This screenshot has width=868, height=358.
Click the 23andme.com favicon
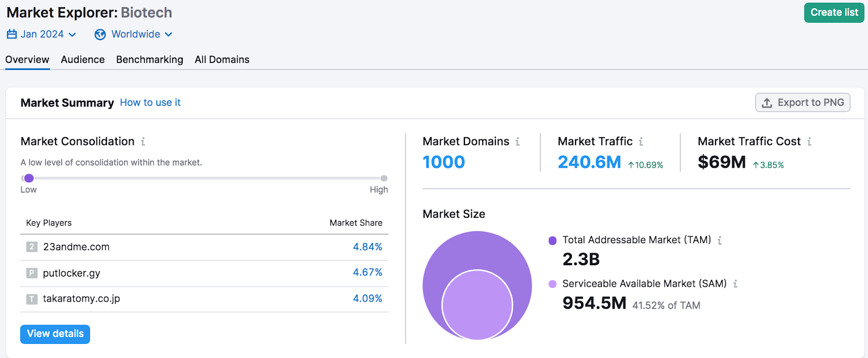pos(32,247)
